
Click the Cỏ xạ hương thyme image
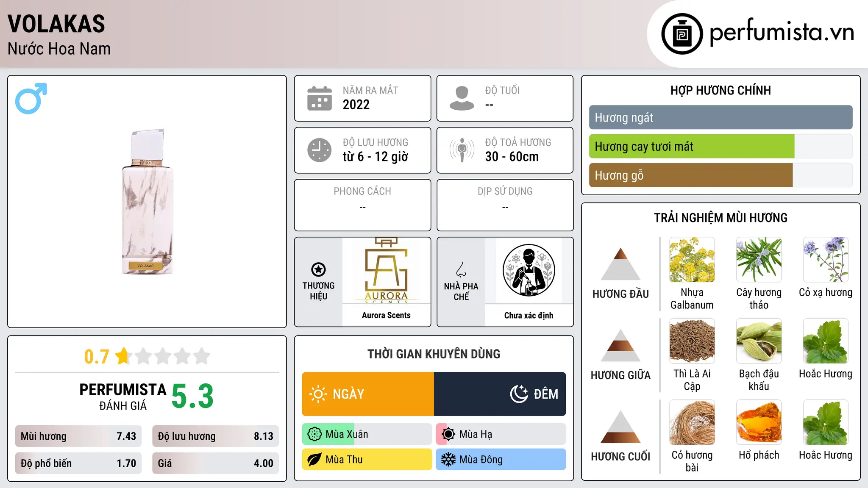point(826,260)
